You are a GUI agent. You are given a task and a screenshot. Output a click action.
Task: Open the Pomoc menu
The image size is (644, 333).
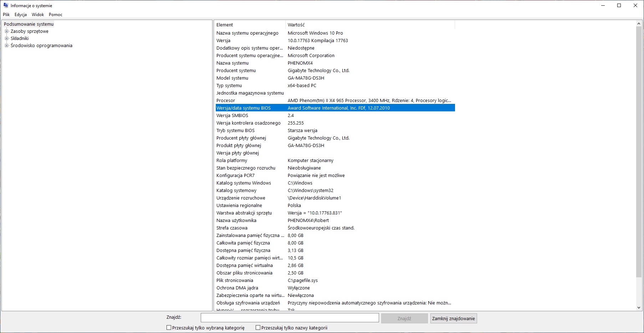point(56,15)
